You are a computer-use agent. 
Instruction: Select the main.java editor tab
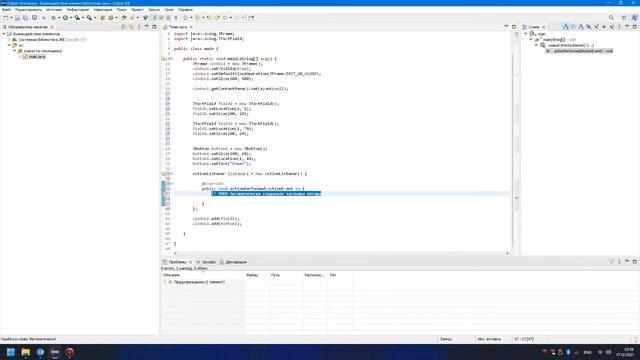point(178,27)
